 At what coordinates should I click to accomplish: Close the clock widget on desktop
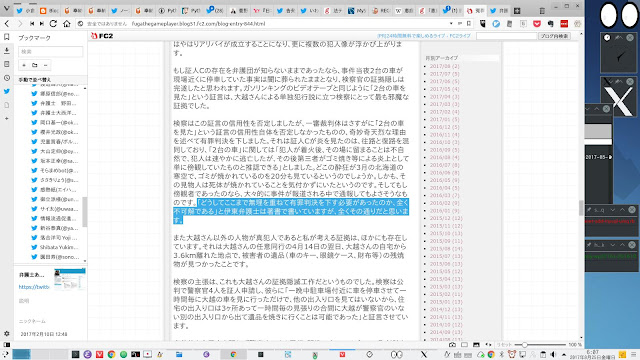pyautogui.click(x=630, y=38)
